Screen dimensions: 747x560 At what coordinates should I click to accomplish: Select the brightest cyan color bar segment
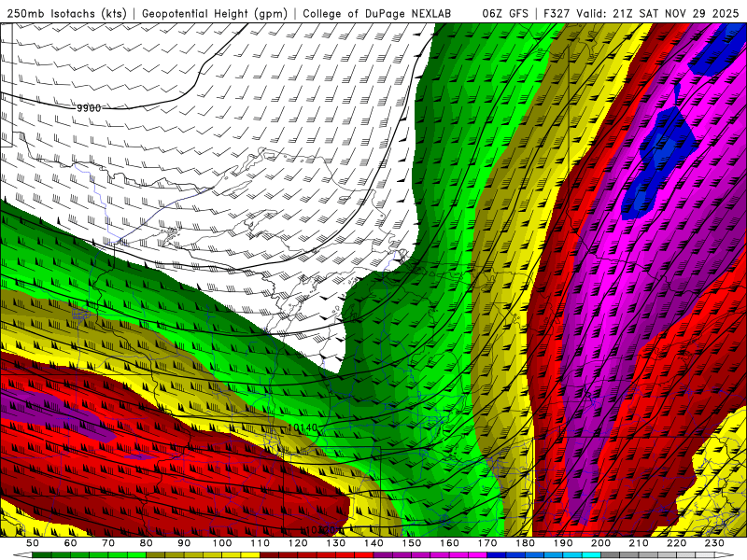click(591, 554)
